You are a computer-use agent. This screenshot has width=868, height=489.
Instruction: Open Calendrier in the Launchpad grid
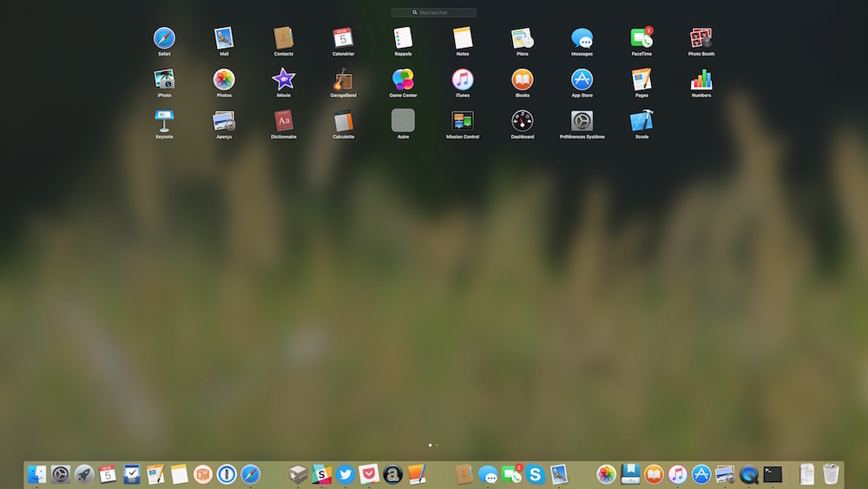click(x=343, y=38)
